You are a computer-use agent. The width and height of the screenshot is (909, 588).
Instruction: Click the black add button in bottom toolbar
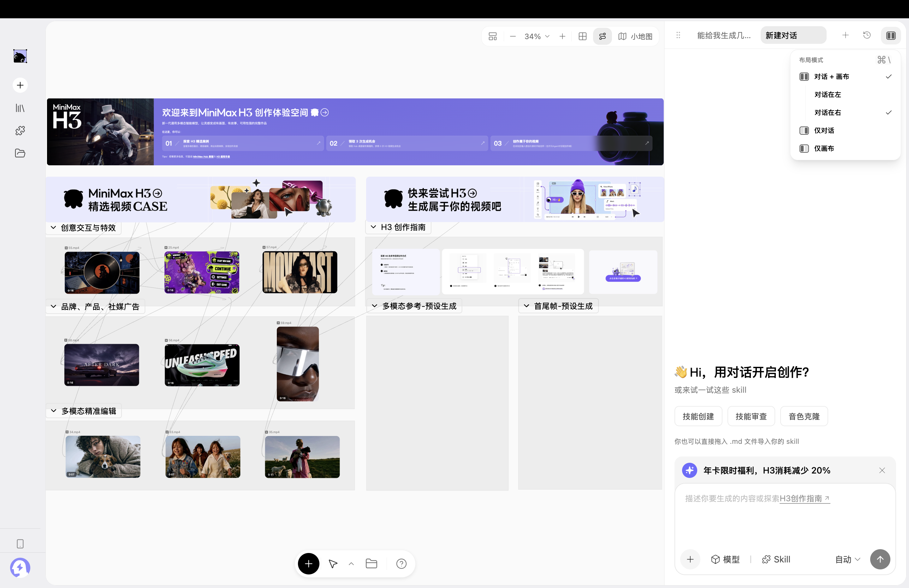(x=309, y=564)
